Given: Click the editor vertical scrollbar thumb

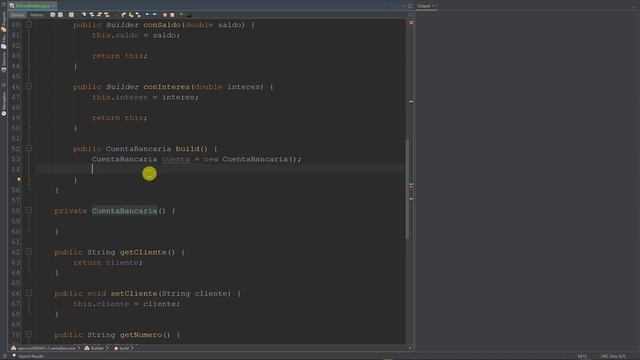Looking at the screenshot, I should click(407, 189).
